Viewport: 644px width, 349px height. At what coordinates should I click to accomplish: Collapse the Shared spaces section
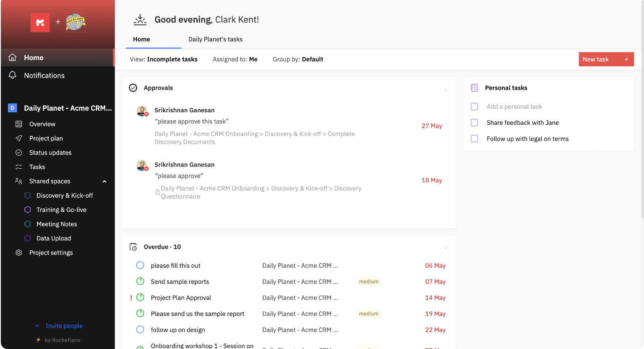coord(104,181)
